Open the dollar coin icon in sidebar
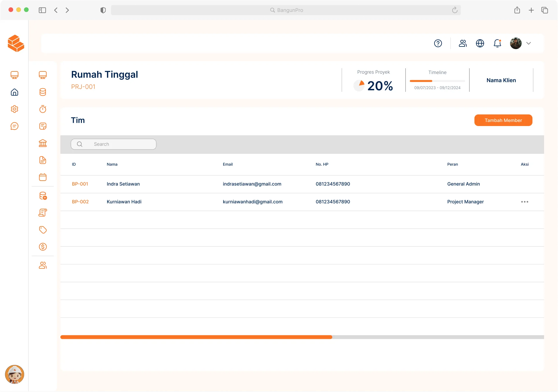The image size is (558, 392). point(43,247)
